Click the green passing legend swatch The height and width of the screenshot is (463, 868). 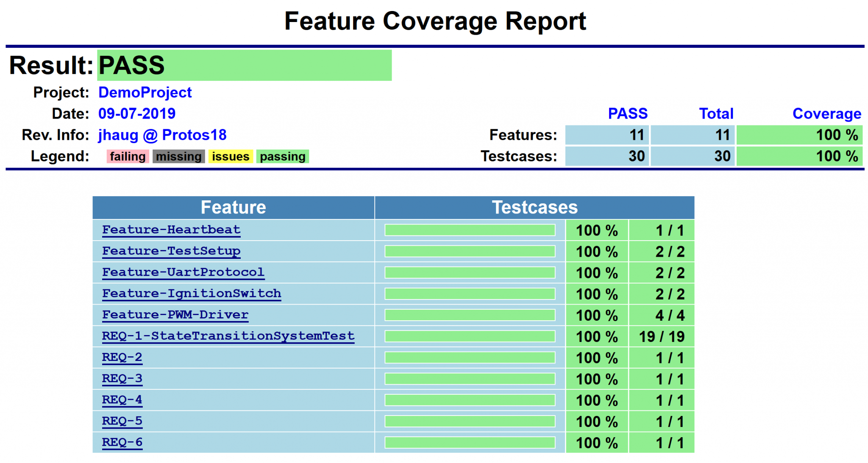pos(283,156)
